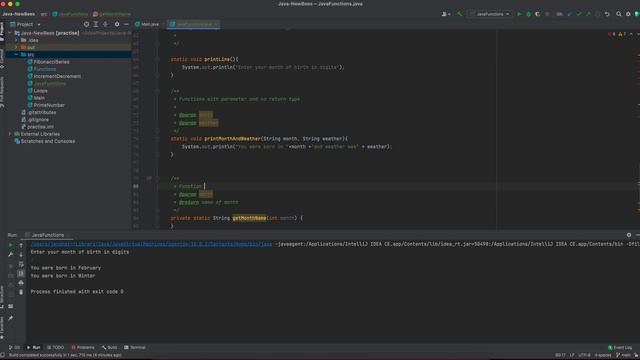Click the editor warning count indicator

tap(622, 34)
